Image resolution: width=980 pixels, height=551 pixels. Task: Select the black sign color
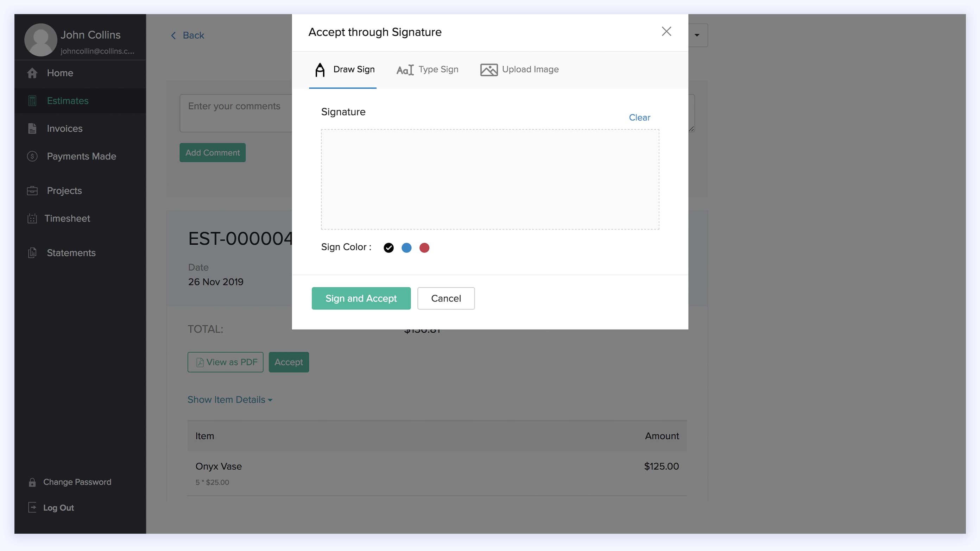point(388,248)
